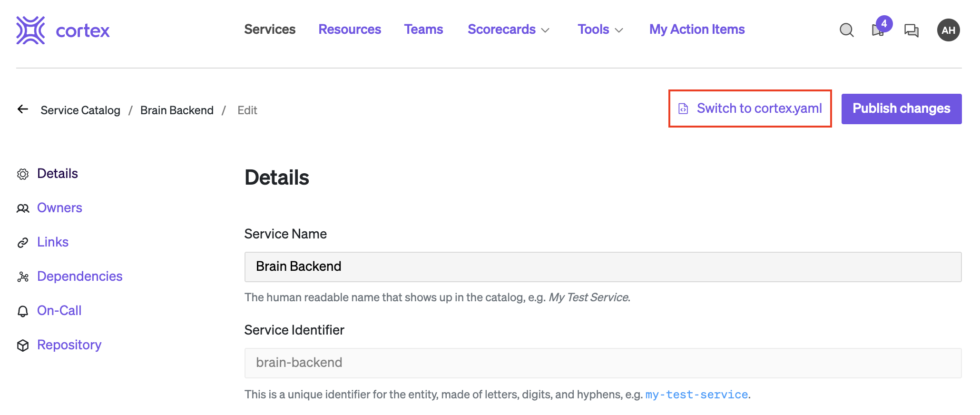
Task: Click the Dependencies graph icon in sidebar
Action: point(23,277)
